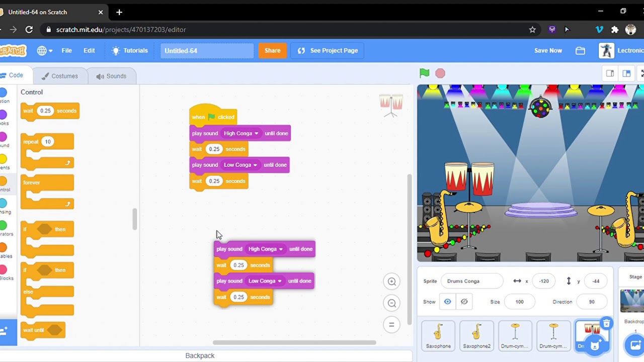Click the Choose a Sprite button

tap(596, 345)
